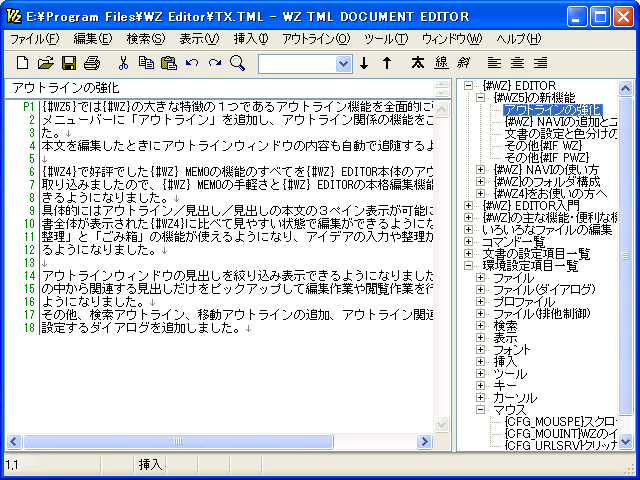
Task: Click the editor's horizontal scrollbar thumb
Action: pos(175,441)
